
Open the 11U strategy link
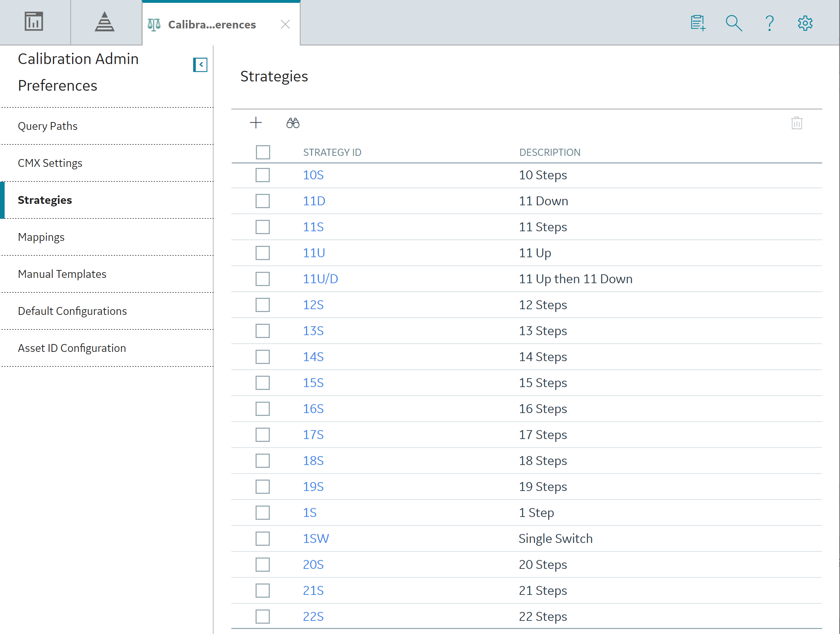click(x=314, y=253)
